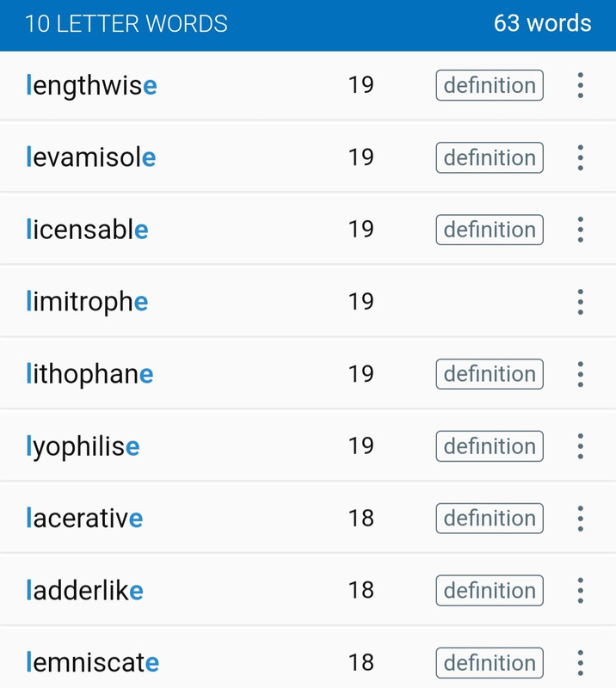Open the definition of lemniscate

(x=490, y=662)
